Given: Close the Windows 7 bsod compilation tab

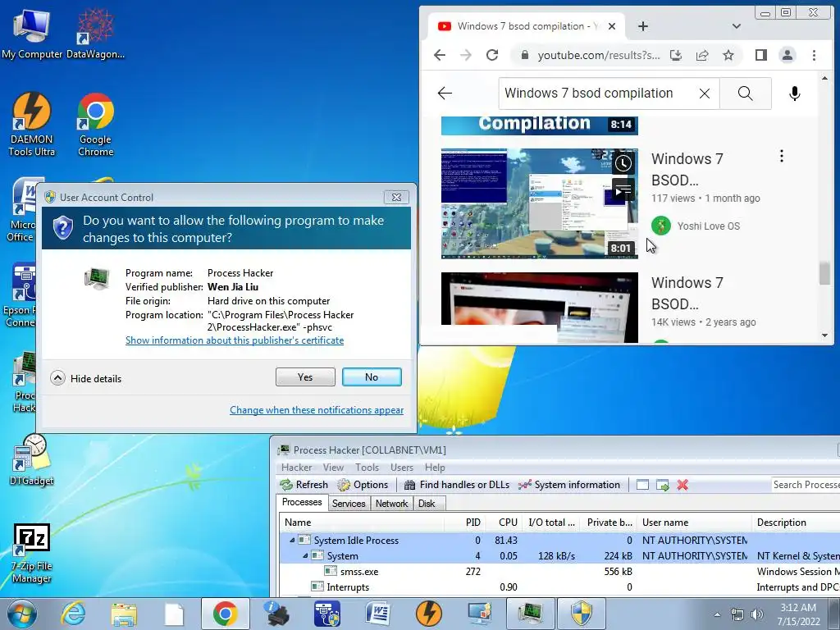Looking at the screenshot, I should coord(612,26).
